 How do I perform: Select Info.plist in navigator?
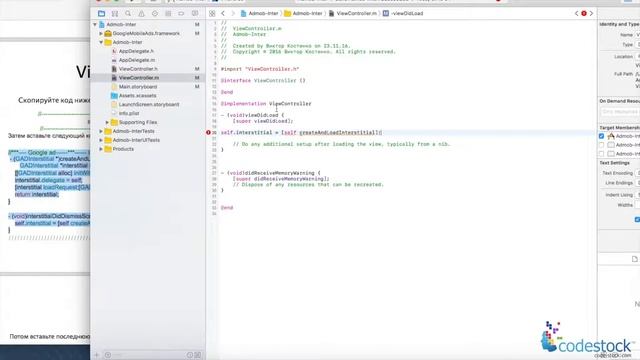[129, 113]
